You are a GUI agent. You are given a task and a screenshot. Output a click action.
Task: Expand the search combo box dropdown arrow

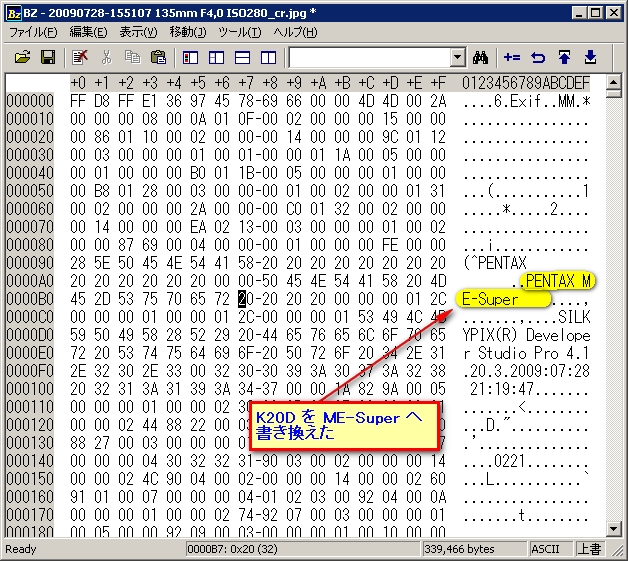tap(457, 58)
